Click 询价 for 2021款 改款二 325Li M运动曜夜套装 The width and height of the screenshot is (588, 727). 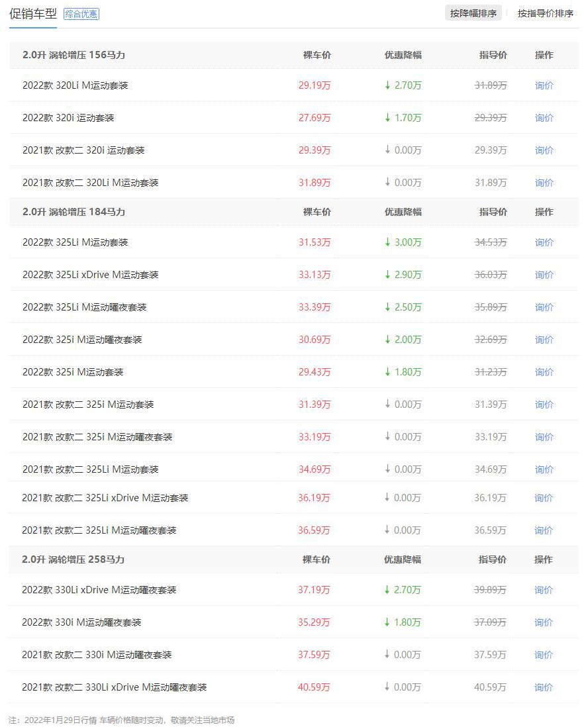544,530
